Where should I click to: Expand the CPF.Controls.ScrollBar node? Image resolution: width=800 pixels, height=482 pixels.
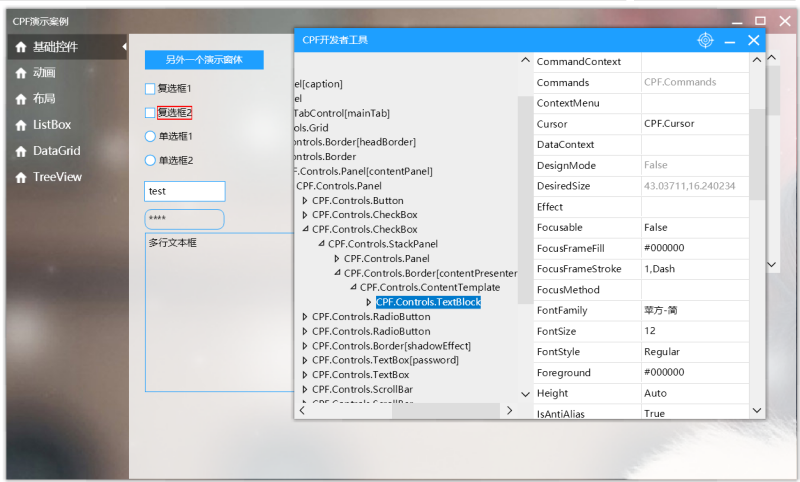coord(305,390)
